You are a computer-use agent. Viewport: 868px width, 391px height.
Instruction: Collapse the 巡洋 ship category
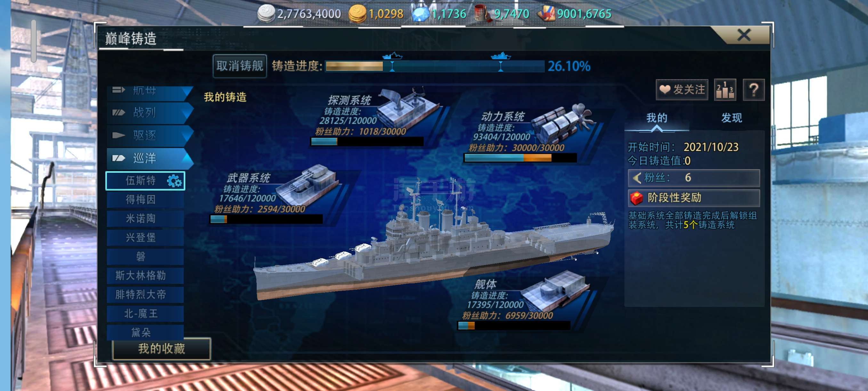(x=150, y=158)
